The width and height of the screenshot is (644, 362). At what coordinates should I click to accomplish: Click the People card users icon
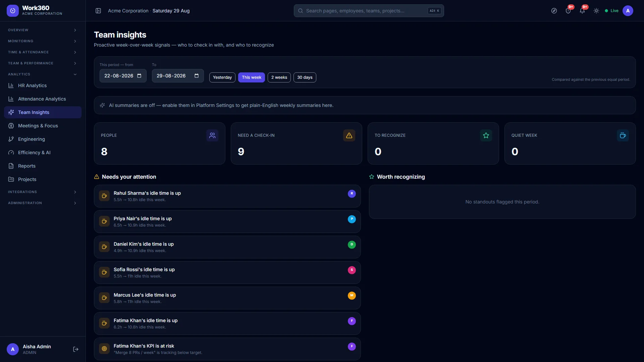pos(212,135)
